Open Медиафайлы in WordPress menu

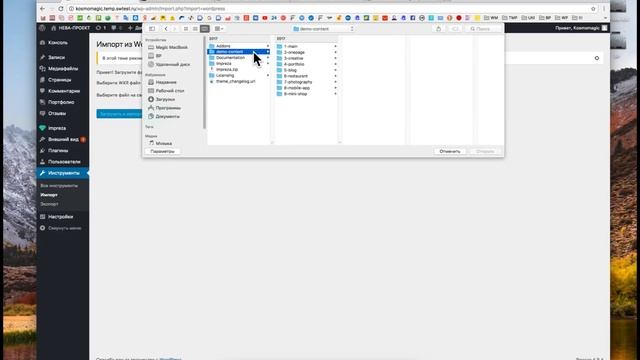pyautogui.click(x=62, y=69)
